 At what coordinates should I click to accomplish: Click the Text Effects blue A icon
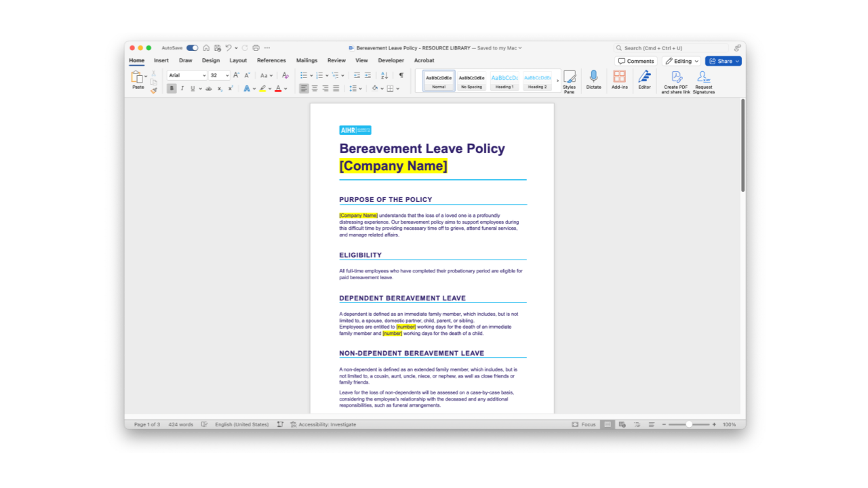coord(247,89)
